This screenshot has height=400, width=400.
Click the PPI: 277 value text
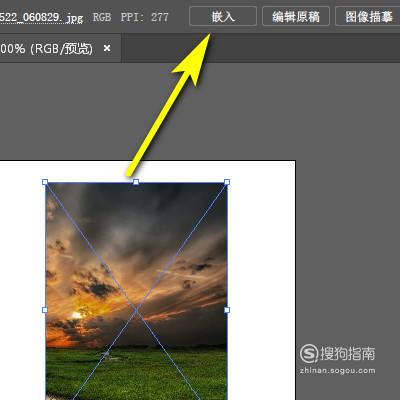click(x=145, y=17)
